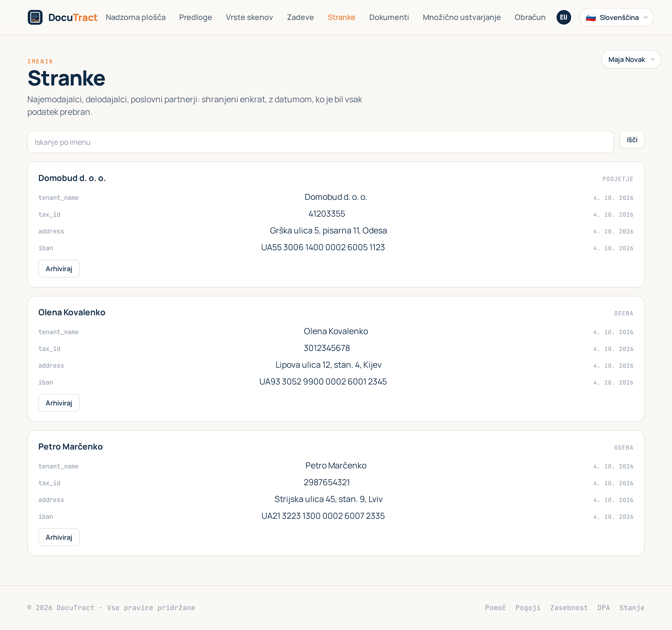The image size is (672, 630).
Task: Open Množično ustvarjanje from the navbar
Action: tap(461, 17)
